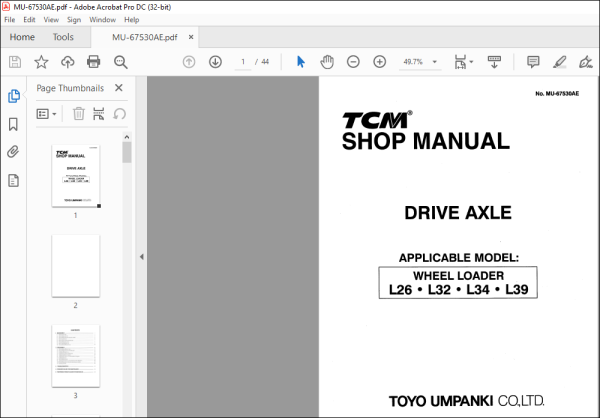Click the APPLICABLE MODEL: text
This screenshot has width=600, height=418.
[x=458, y=258]
